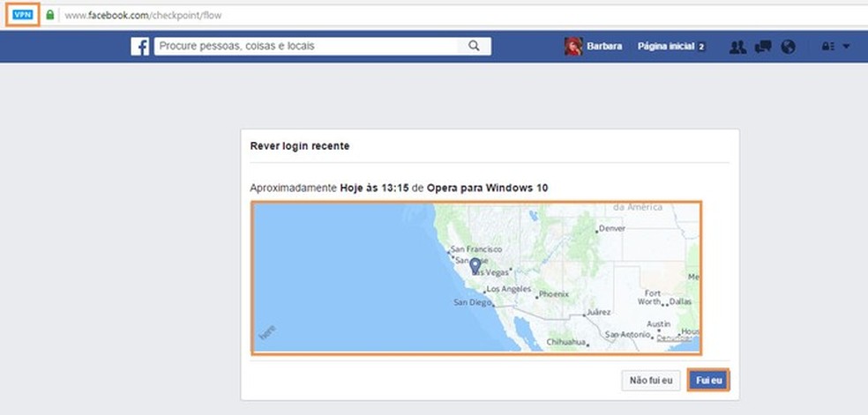Image resolution: width=868 pixels, height=415 pixels.
Task: Click the browser address bar URL
Action: (143, 16)
